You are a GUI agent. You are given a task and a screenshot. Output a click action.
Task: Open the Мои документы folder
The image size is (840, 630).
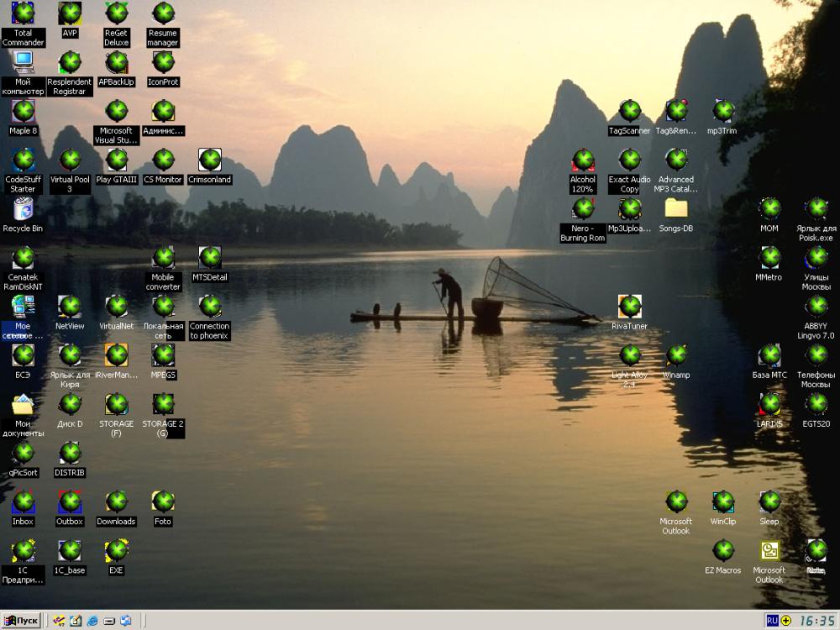[23, 405]
